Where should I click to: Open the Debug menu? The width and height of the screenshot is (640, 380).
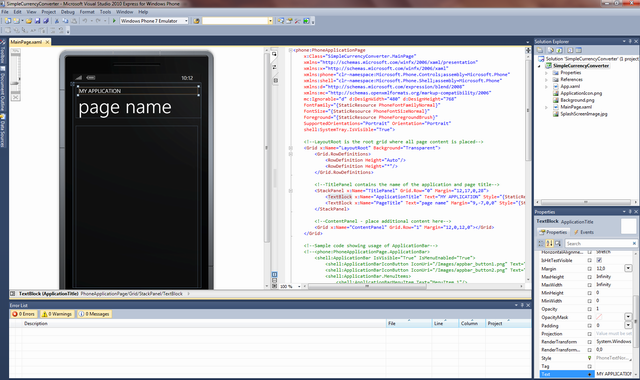pyautogui.click(x=68, y=12)
